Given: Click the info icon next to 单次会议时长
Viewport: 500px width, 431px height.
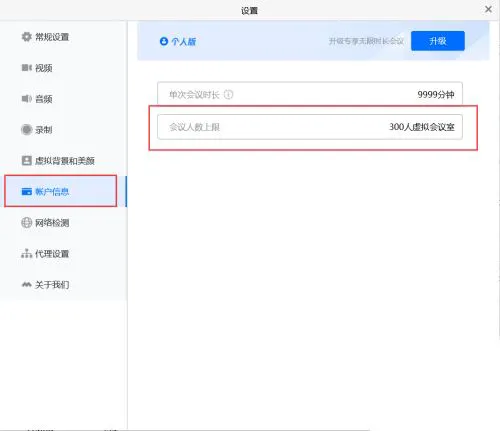Looking at the screenshot, I should pos(228,95).
